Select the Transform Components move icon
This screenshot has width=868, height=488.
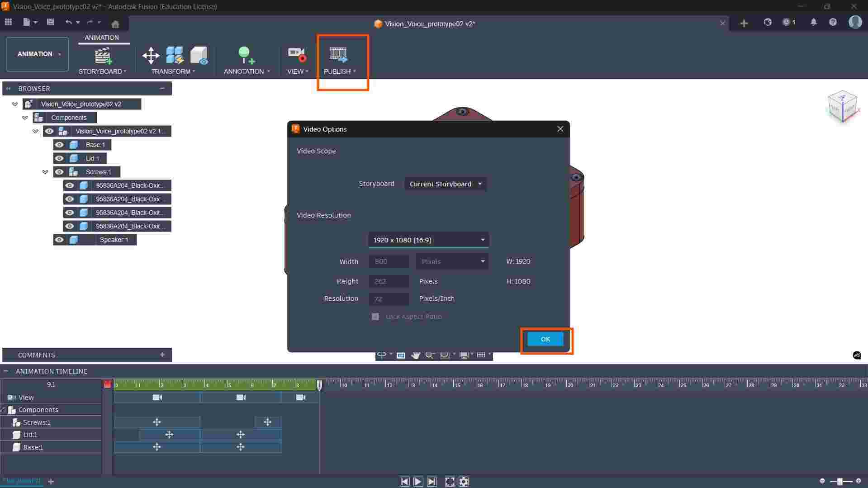(151, 56)
